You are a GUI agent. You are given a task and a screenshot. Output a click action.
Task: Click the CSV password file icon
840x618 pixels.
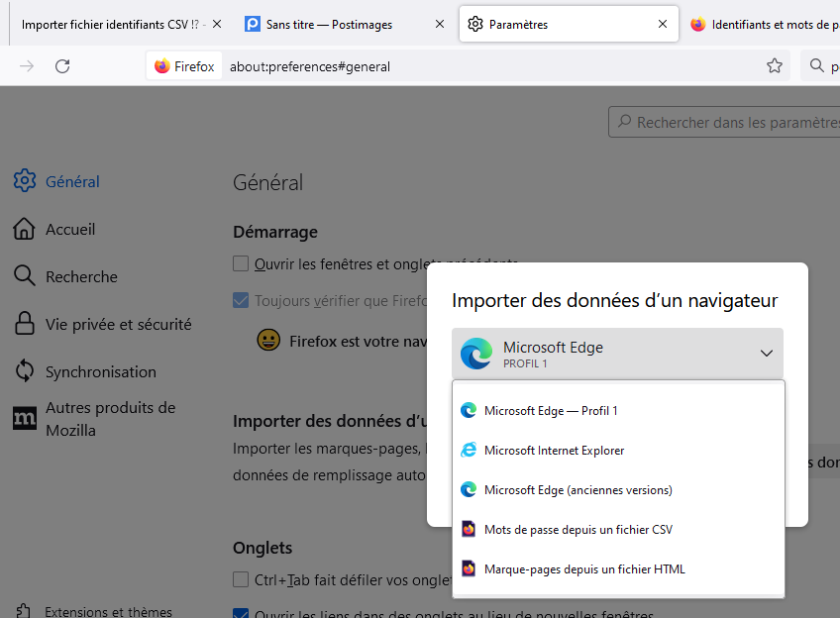coord(469,529)
